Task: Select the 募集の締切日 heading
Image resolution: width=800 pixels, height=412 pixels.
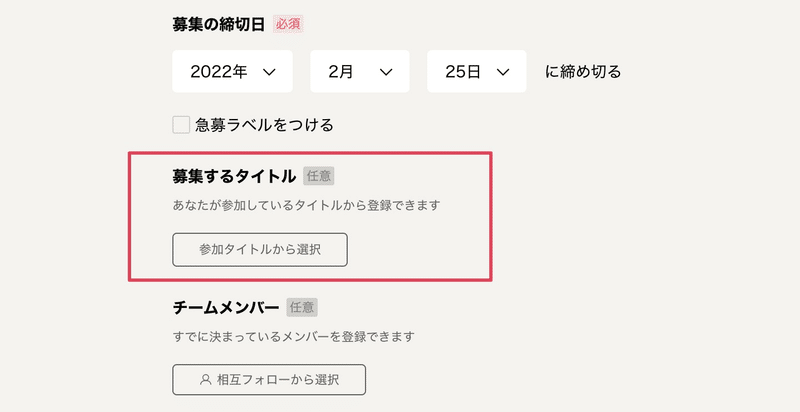Action: click(x=218, y=24)
